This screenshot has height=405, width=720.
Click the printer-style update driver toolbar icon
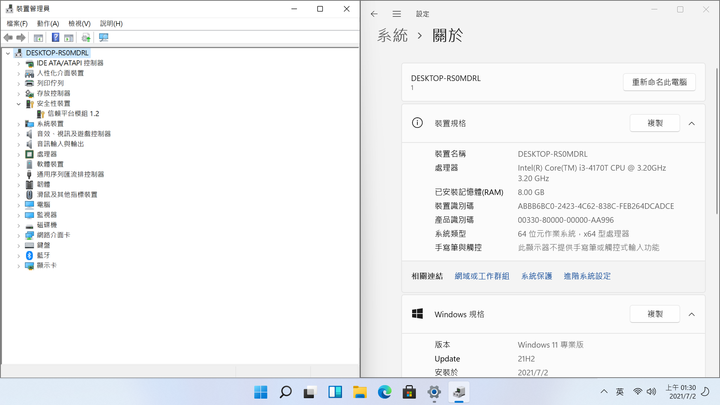tap(86, 38)
